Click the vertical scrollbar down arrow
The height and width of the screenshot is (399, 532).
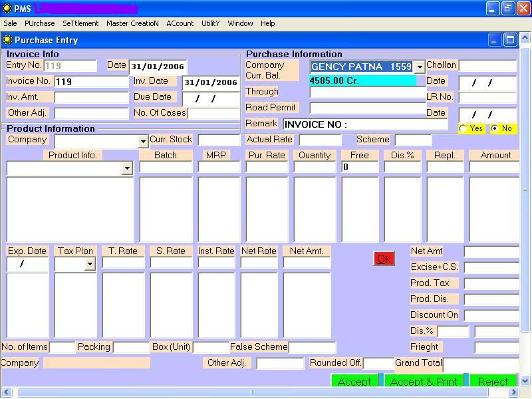point(525,381)
